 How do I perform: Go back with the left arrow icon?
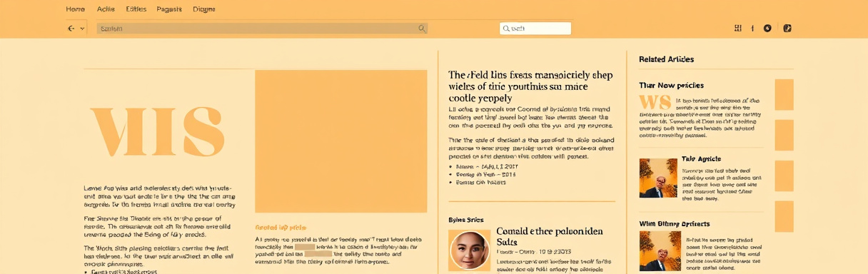tap(71, 29)
